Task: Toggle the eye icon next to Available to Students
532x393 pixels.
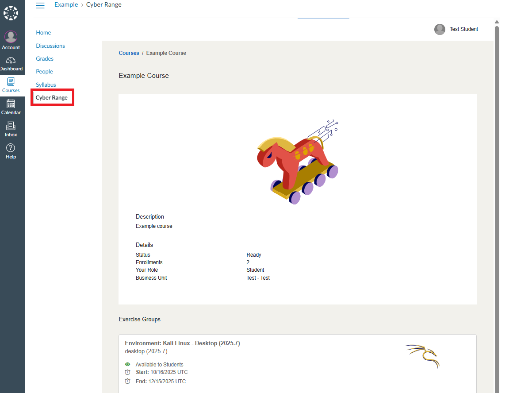Action: click(x=128, y=364)
